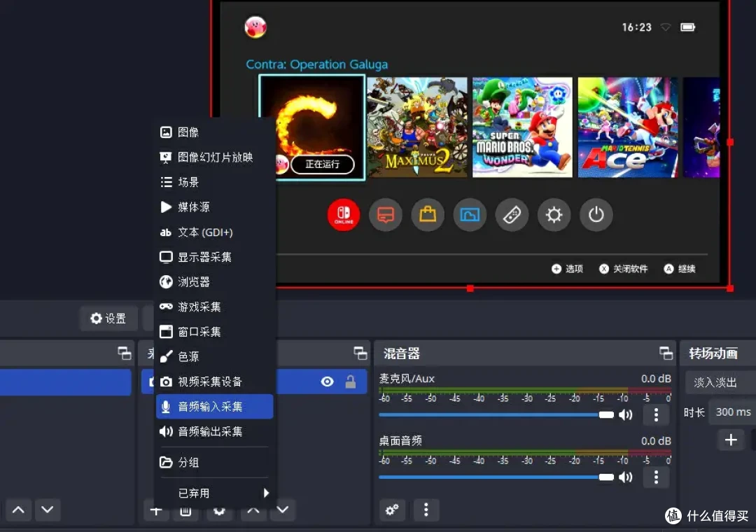Image resolution: width=756 pixels, height=532 pixels.
Task: Open mixer advanced audio gears icon
Action: (x=392, y=510)
